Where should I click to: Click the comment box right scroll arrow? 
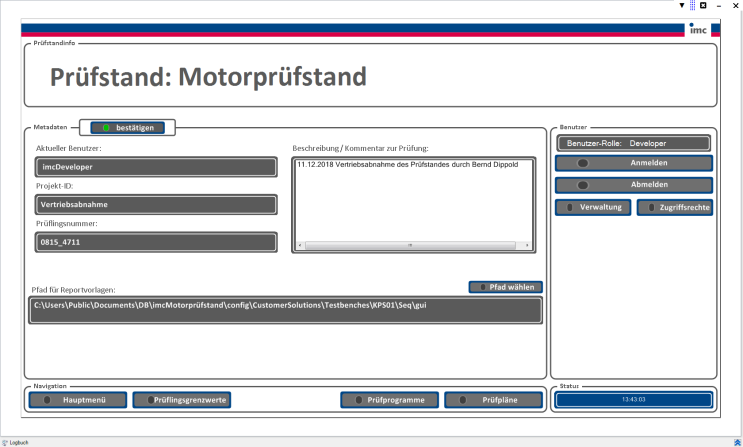point(527,245)
